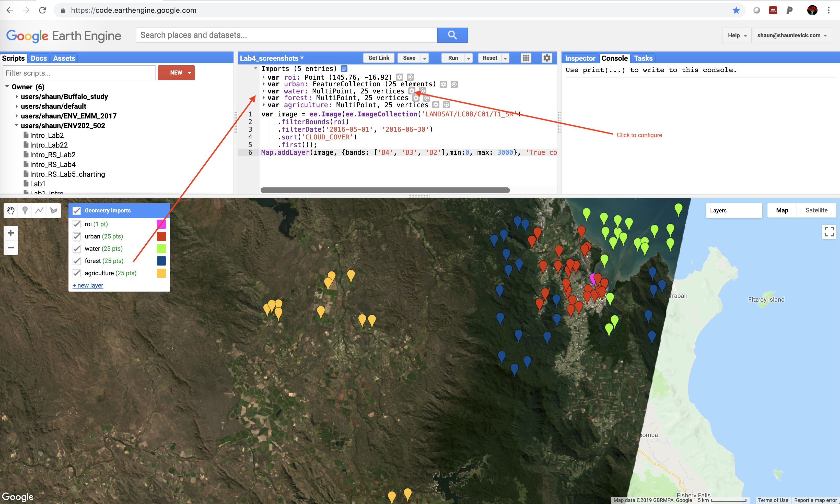This screenshot has width=840, height=504.
Task: Uncheck the roi geometry layer
Action: click(x=77, y=224)
